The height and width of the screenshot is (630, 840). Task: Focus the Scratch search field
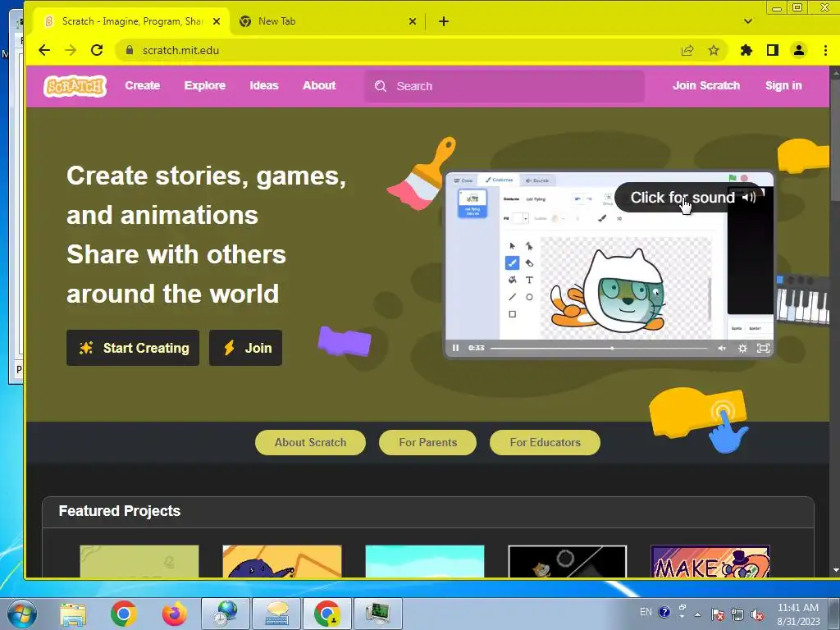point(504,86)
